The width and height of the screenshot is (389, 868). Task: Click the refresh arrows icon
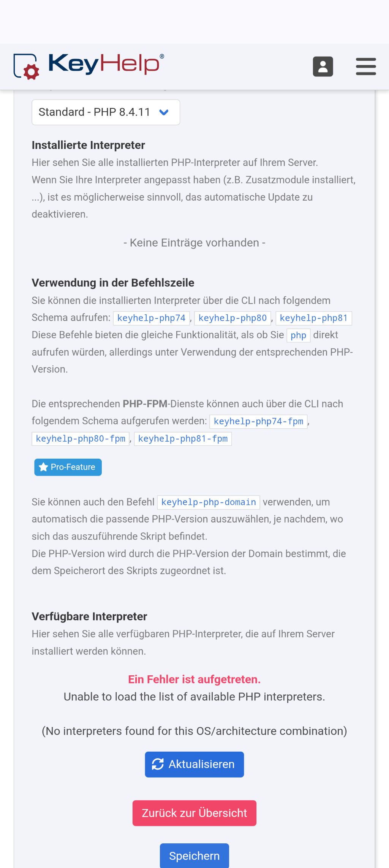click(x=158, y=764)
